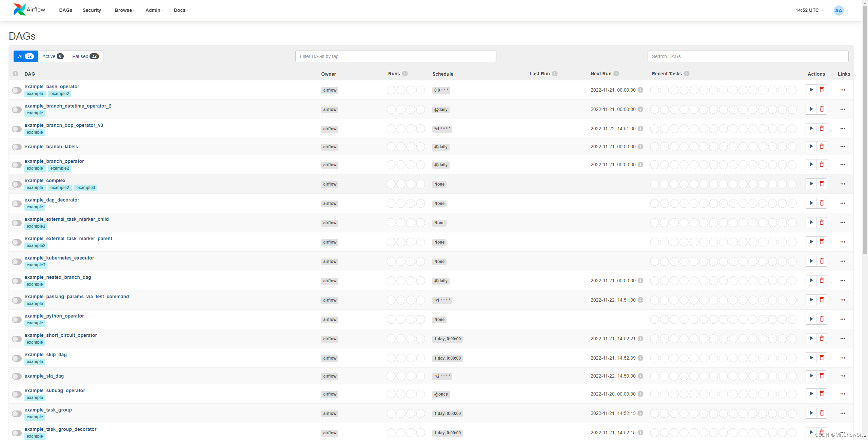Select the Active DAGs filter tab
Viewport: 868px width, 440px height.
[53, 56]
